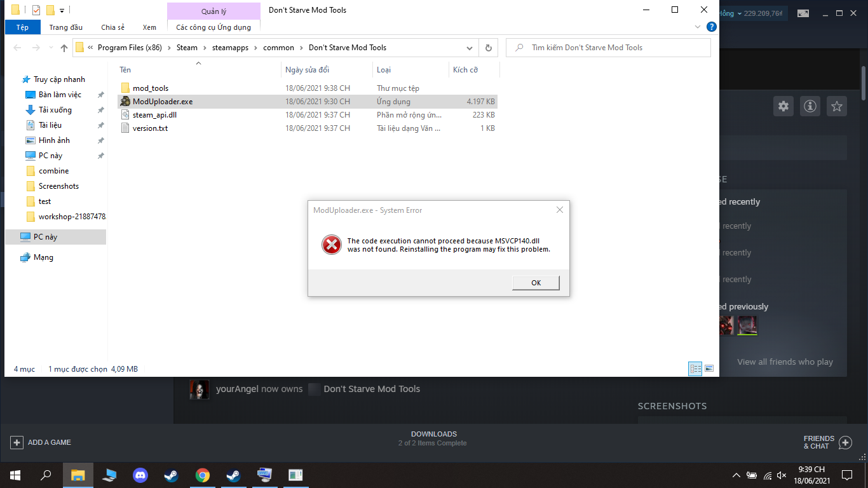Select the steam_api.dll file
The image size is (868, 488).
[154, 115]
